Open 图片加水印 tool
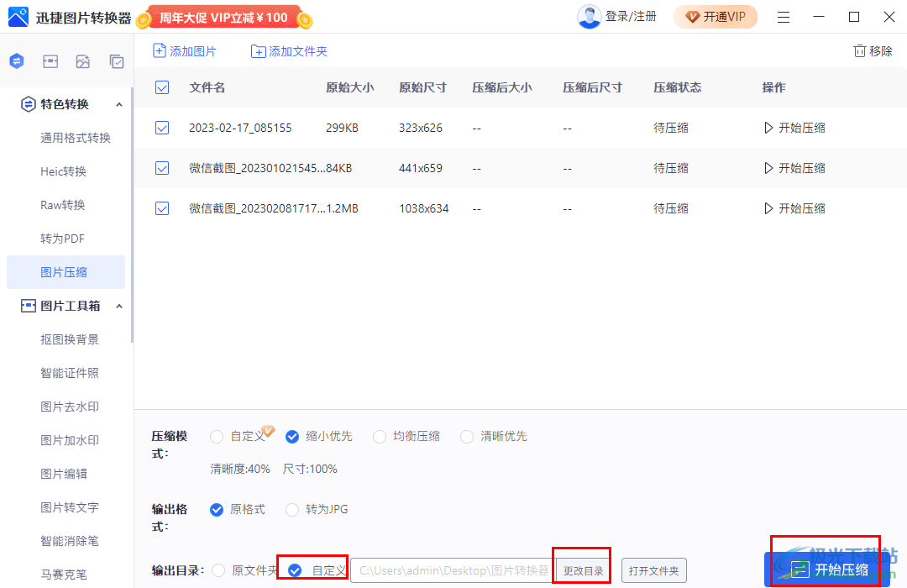 [x=70, y=440]
